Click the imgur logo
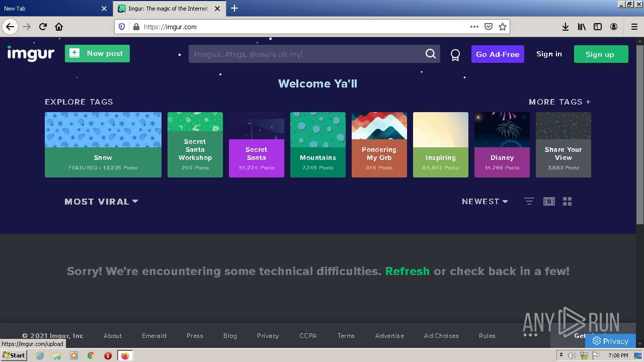This screenshot has height=362, width=644. point(31,54)
